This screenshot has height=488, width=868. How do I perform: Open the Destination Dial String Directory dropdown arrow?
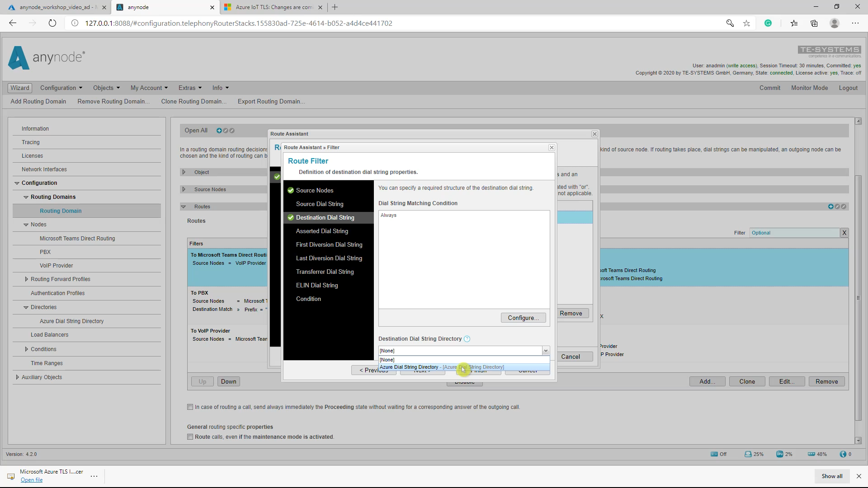click(546, 351)
